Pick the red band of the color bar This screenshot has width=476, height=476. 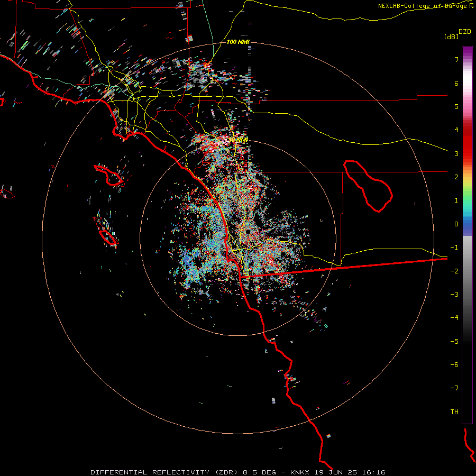coord(467,146)
